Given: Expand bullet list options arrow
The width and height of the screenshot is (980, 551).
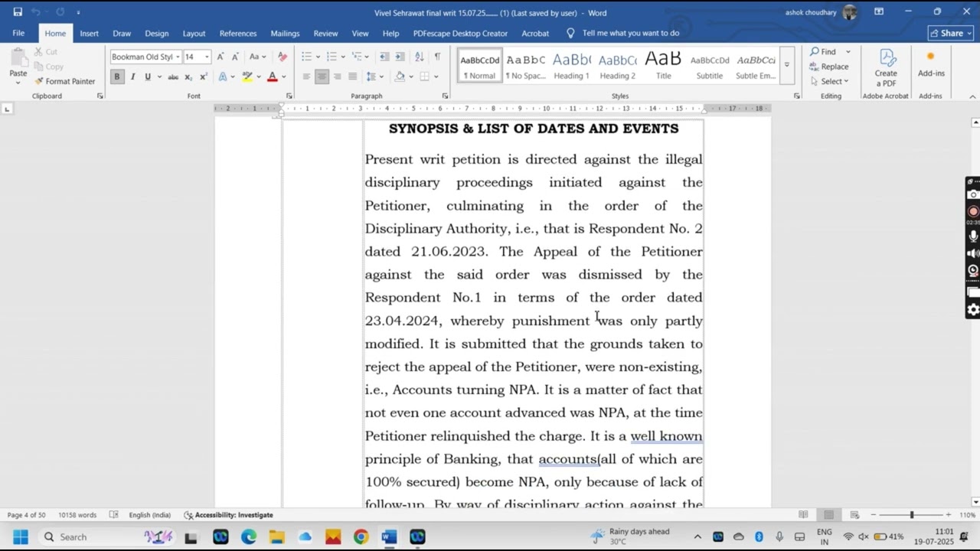Looking at the screenshot, I should coord(318,57).
